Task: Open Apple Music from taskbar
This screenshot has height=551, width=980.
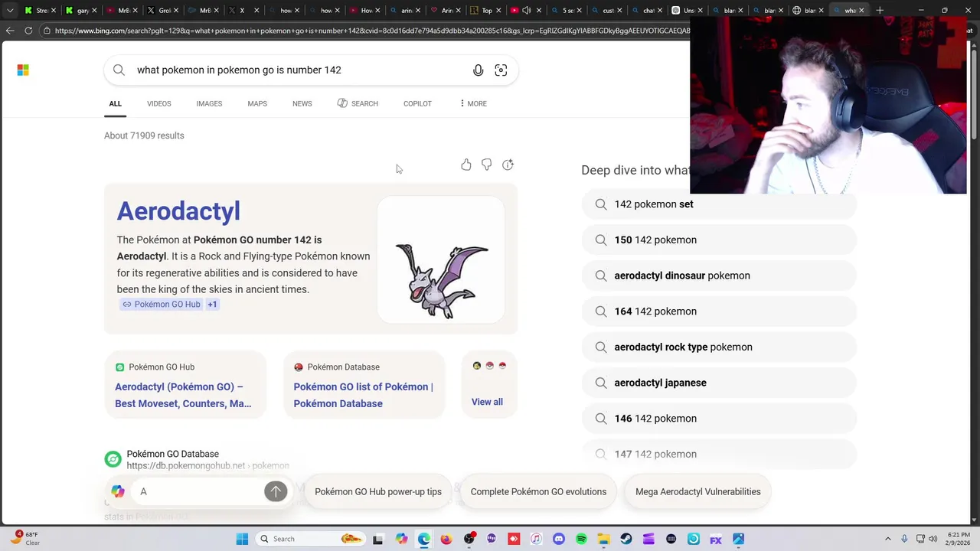Action: (x=536, y=539)
